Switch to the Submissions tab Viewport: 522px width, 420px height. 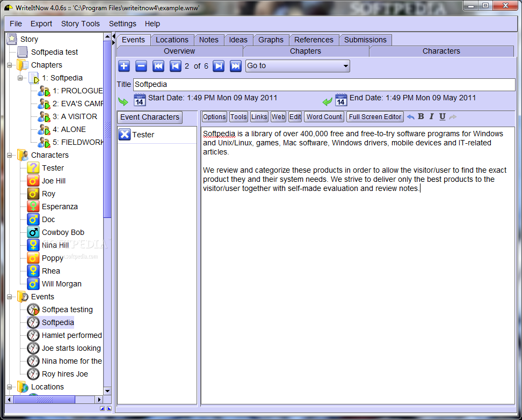pos(365,40)
